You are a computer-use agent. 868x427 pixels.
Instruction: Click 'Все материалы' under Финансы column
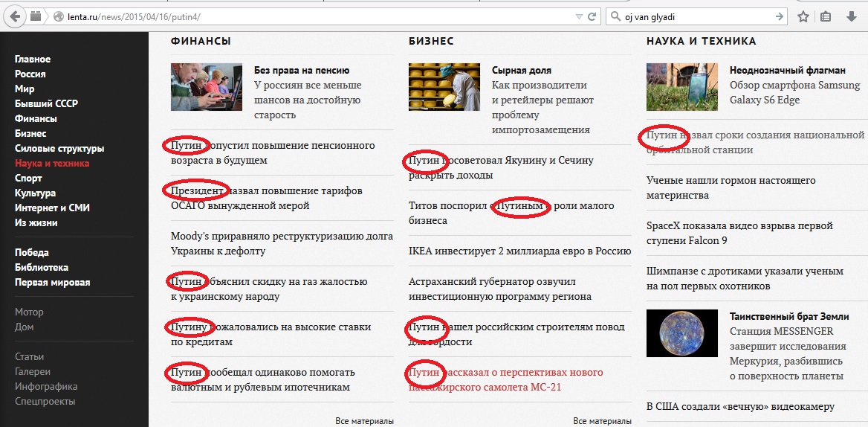tap(364, 421)
